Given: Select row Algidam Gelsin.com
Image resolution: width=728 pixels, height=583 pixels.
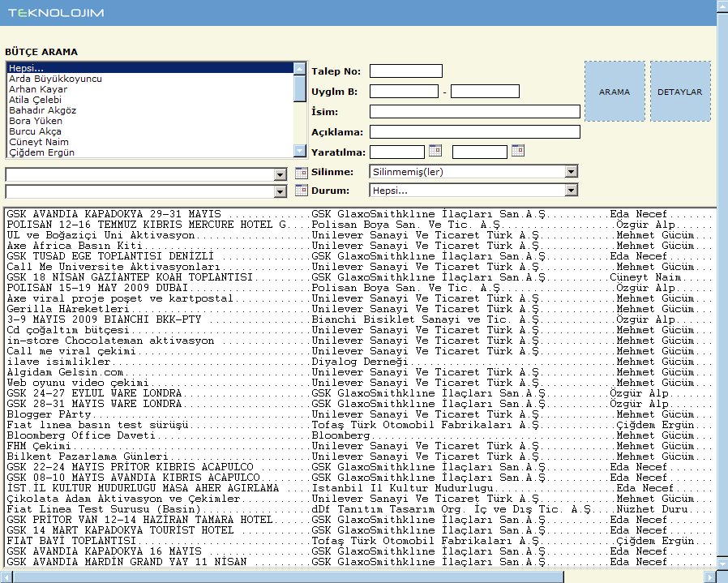Looking at the screenshot, I should point(360,372).
